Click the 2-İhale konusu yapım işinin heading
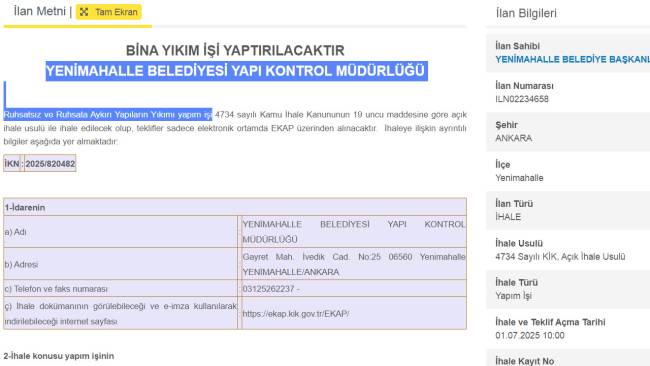 coord(58,356)
